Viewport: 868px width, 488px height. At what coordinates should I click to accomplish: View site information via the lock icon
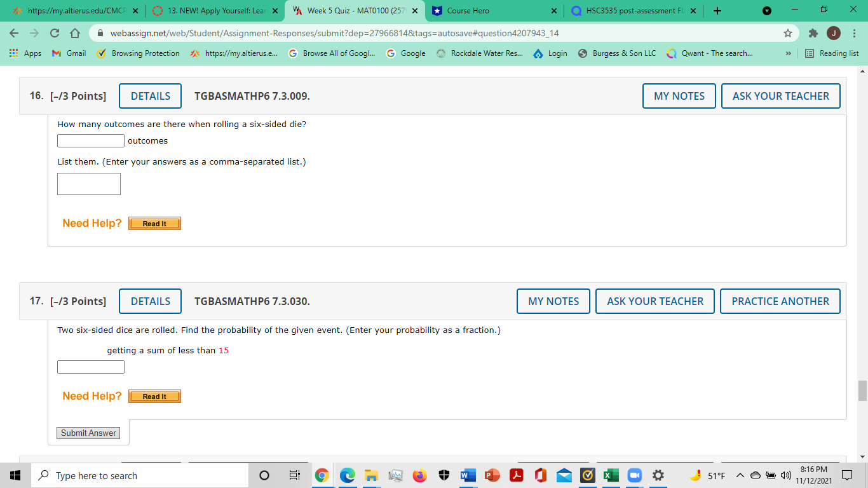click(99, 33)
